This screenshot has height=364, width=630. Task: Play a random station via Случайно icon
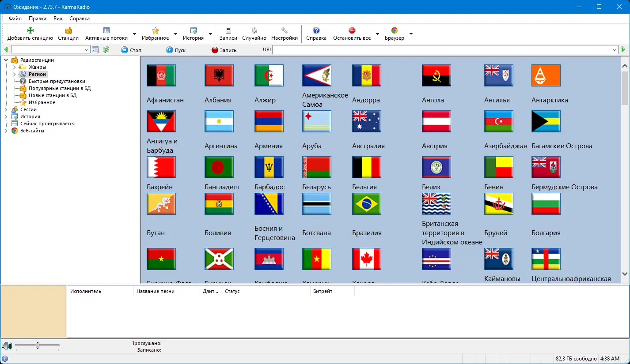click(x=254, y=30)
